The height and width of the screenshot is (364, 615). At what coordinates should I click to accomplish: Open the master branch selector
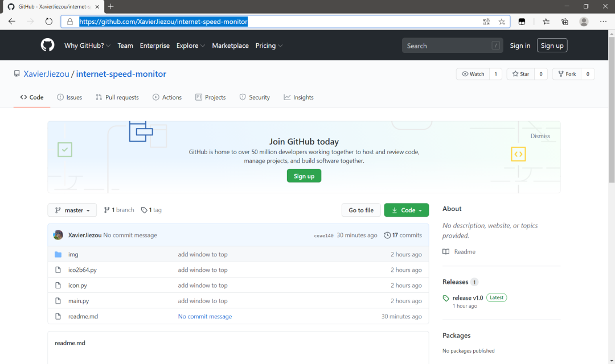point(72,210)
